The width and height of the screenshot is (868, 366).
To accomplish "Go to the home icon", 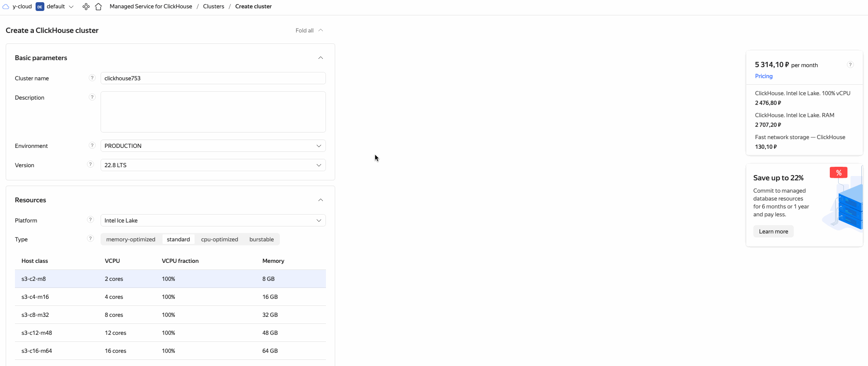I will [98, 7].
